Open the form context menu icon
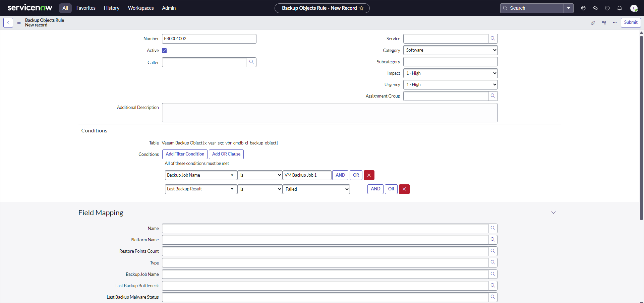 [x=19, y=23]
